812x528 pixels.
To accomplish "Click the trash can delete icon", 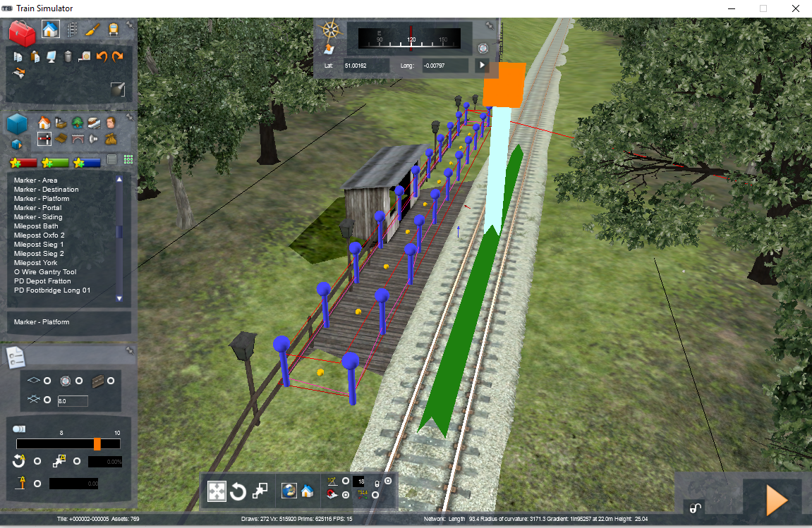I will click(68, 56).
